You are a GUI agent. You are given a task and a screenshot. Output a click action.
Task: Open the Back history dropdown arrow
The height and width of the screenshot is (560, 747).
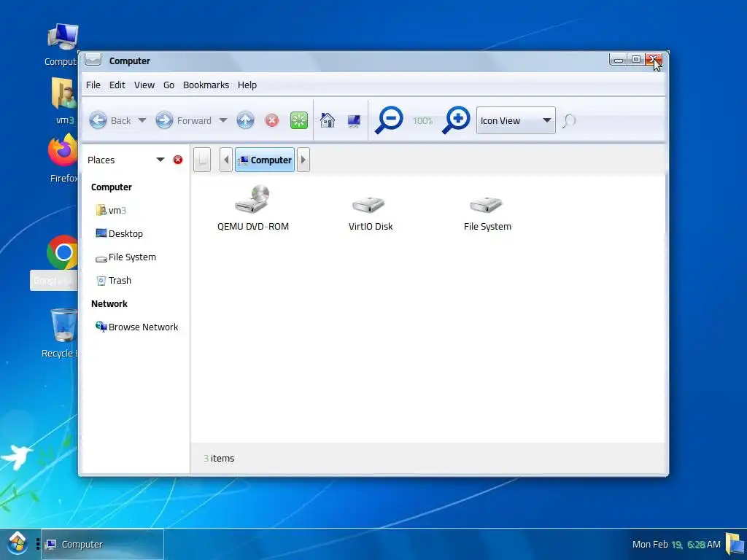point(142,120)
